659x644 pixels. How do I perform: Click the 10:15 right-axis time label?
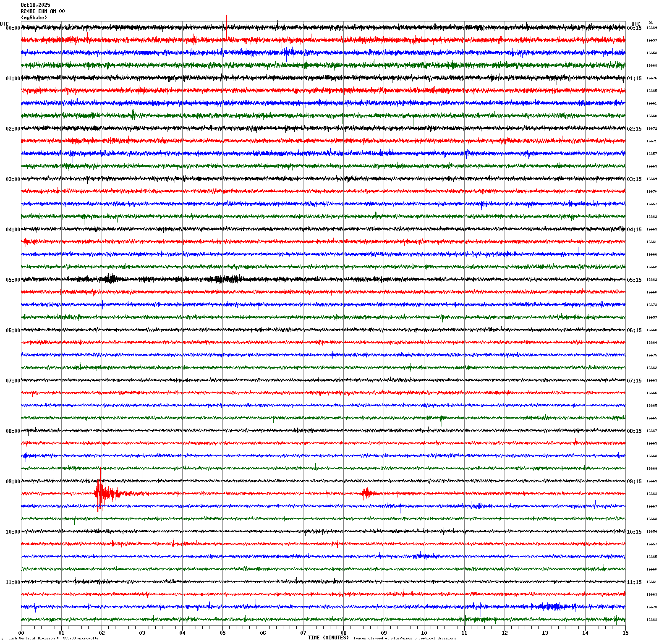pos(634,532)
